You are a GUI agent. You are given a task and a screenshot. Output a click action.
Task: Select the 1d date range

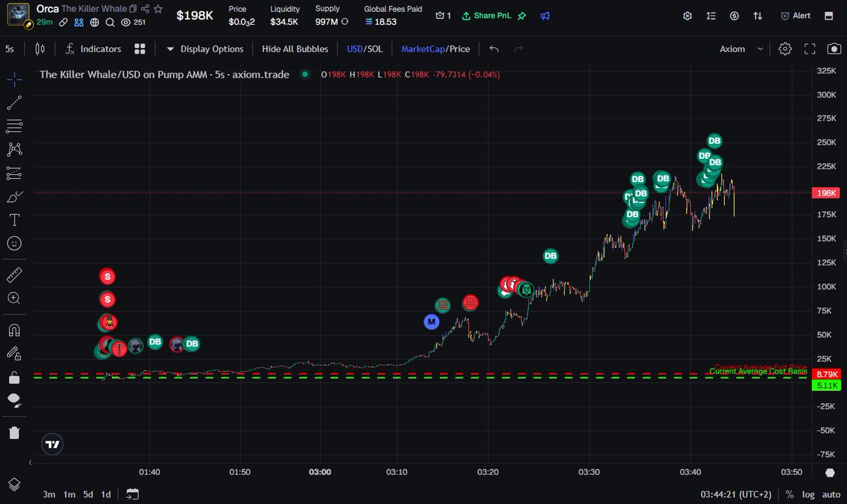pyautogui.click(x=106, y=494)
